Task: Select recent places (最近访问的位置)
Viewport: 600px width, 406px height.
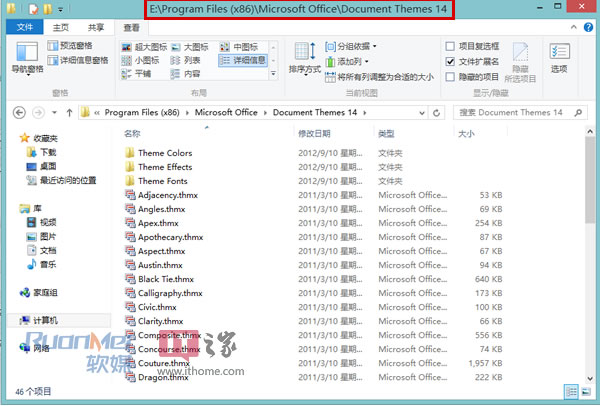Action: (61, 180)
